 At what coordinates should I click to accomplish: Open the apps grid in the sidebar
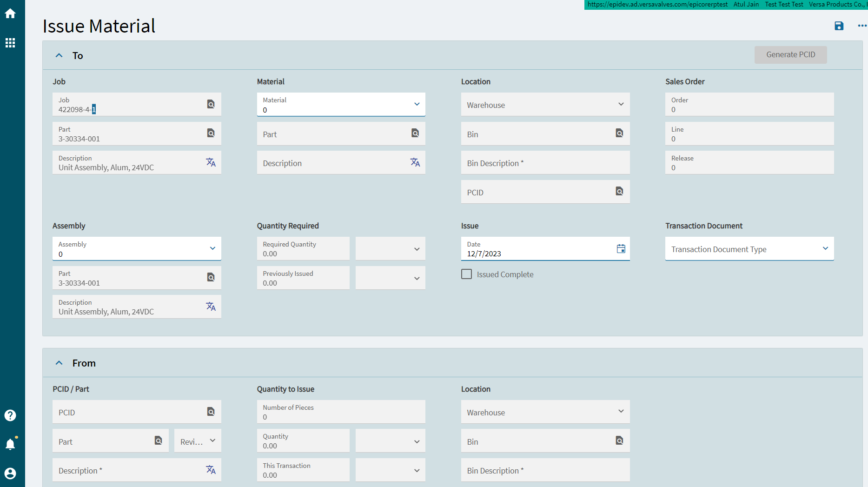10,43
